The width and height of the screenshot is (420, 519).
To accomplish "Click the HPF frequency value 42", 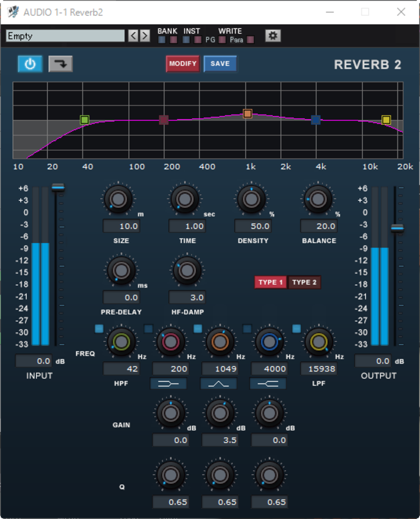I will [x=121, y=368].
